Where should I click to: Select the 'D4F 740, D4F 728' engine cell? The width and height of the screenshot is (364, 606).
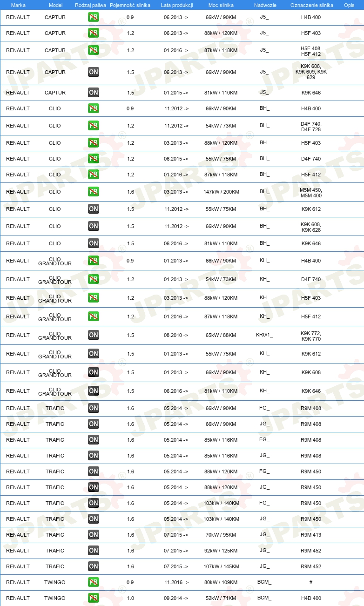[x=311, y=127]
